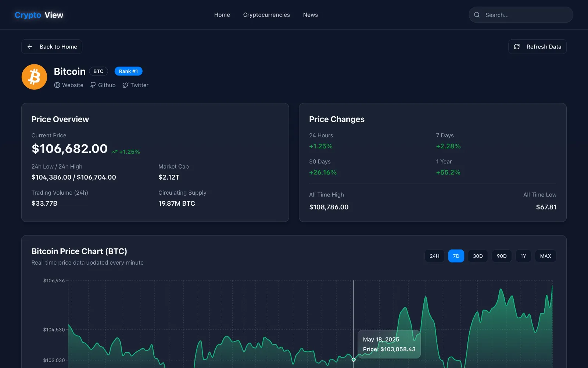The height and width of the screenshot is (368, 588).
Task: Open the Website link text
Action: point(73,85)
